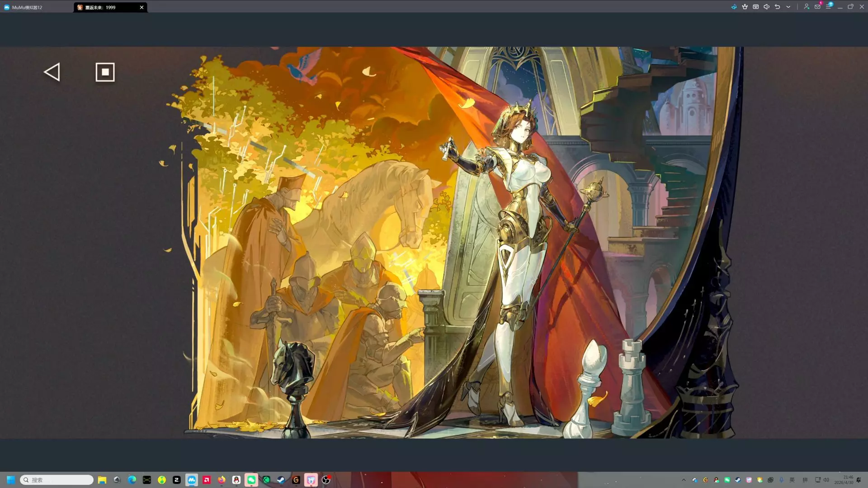Image resolution: width=868 pixels, height=488 pixels.
Task: Open the QQ penguin icon in the taskbar
Action: pos(236,480)
